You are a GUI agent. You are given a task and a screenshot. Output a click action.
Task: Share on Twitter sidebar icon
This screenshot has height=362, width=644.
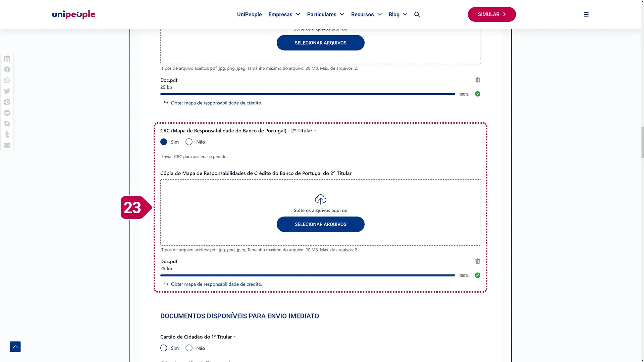[7, 91]
